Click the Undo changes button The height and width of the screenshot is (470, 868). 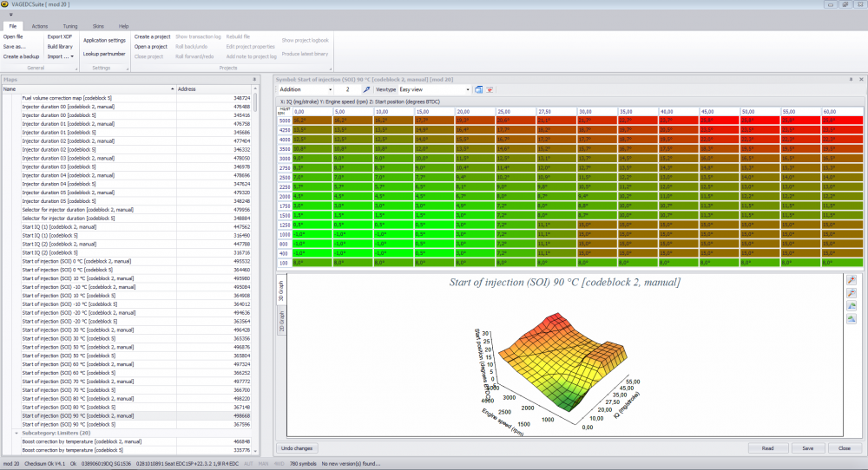[x=297, y=448]
